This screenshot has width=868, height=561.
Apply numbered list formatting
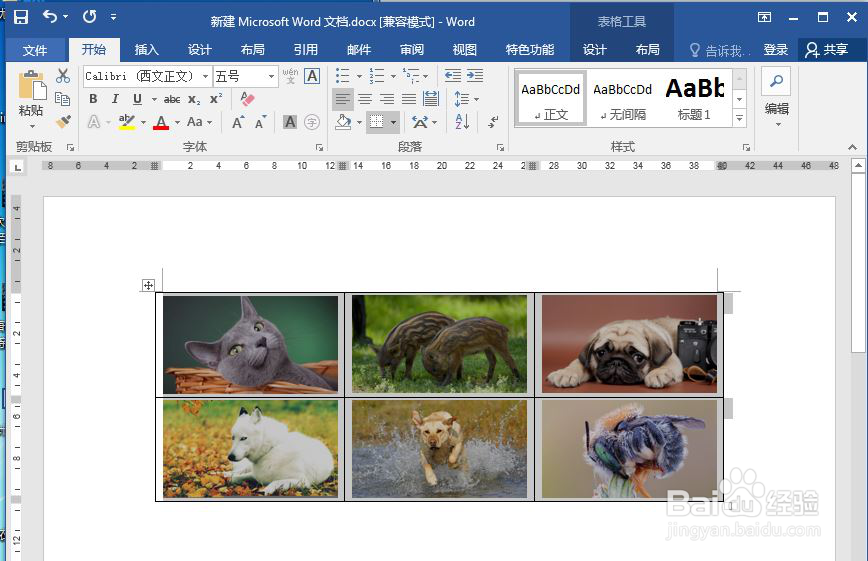pos(377,75)
